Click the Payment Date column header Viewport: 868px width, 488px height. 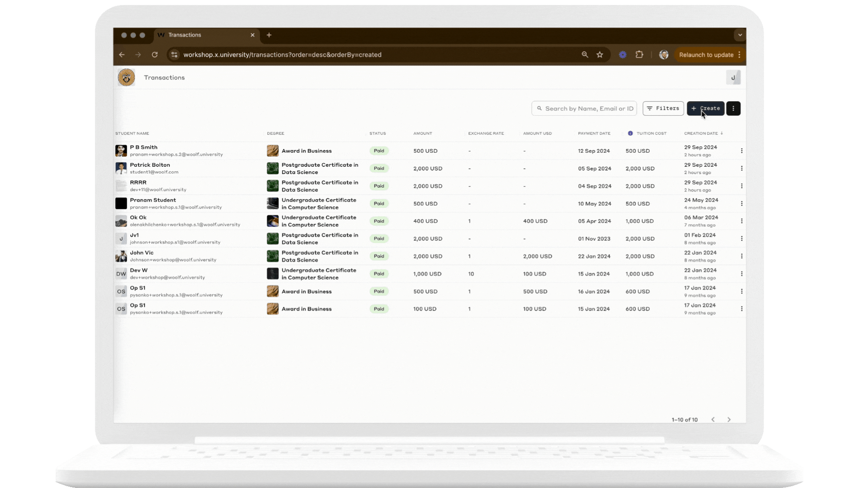click(594, 133)
